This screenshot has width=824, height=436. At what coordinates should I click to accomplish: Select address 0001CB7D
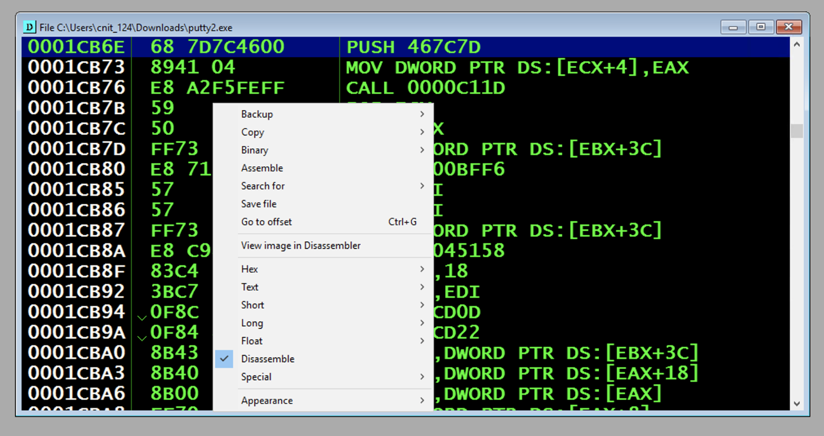(77, 149)
